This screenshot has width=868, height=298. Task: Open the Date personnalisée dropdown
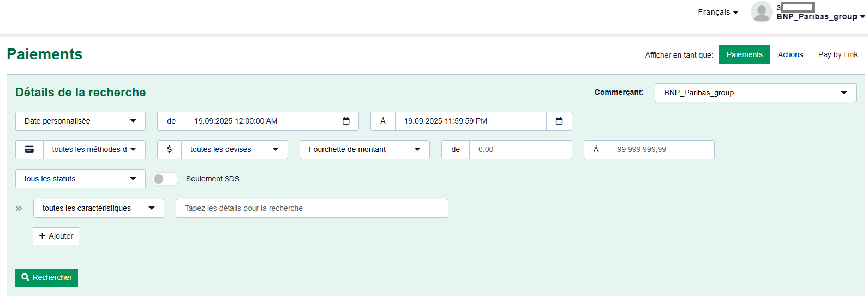pos(80,121)
